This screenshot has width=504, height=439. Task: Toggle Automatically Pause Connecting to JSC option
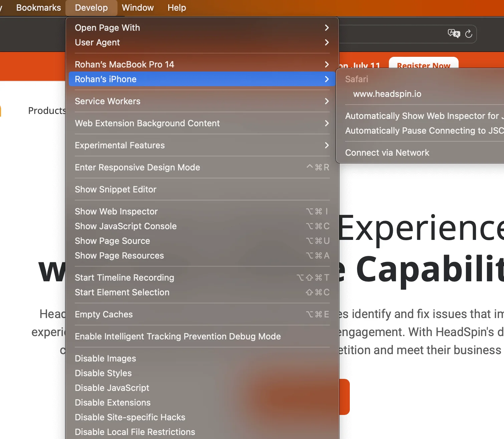click(x=422, y=131)
